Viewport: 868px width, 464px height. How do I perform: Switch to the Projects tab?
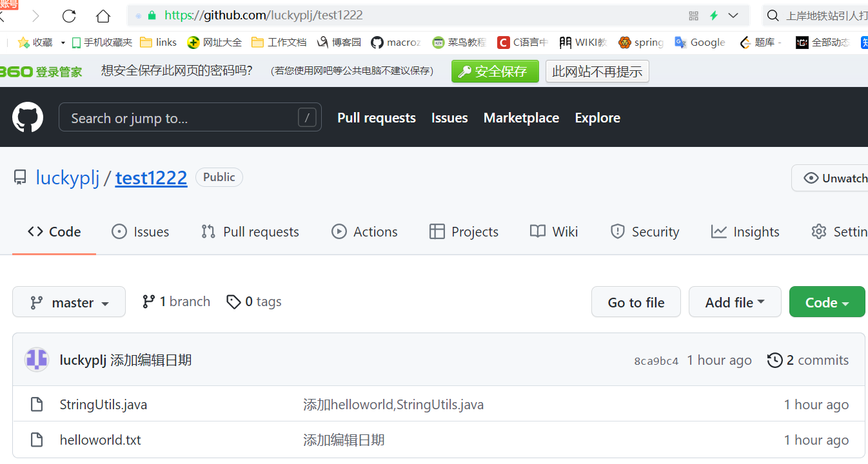(x=464, y=232)
